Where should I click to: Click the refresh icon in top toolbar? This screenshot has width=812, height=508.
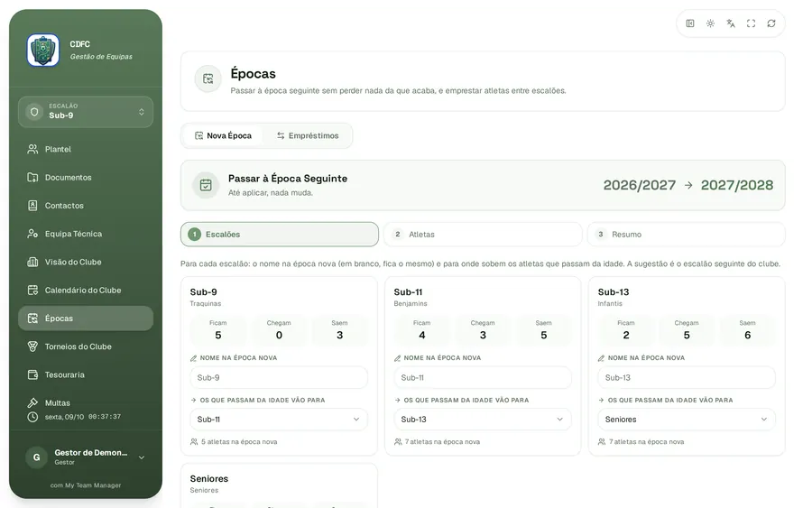[x=771, y=23]
